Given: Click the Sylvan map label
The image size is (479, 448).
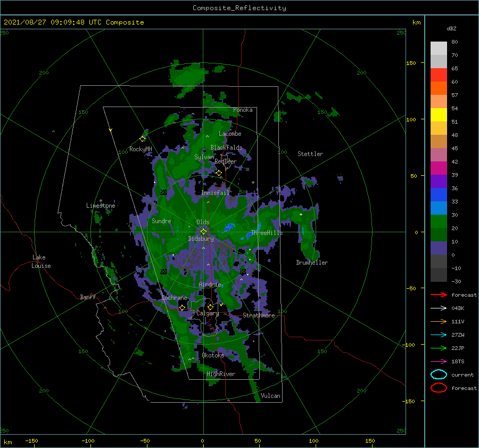Looking at the screenshot, I should (x=204, y=157).
